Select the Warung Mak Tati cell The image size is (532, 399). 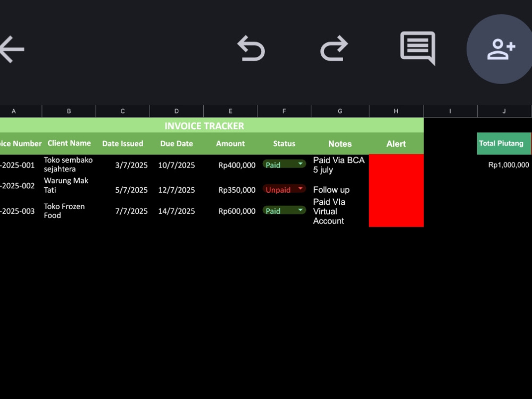point(69,185)
